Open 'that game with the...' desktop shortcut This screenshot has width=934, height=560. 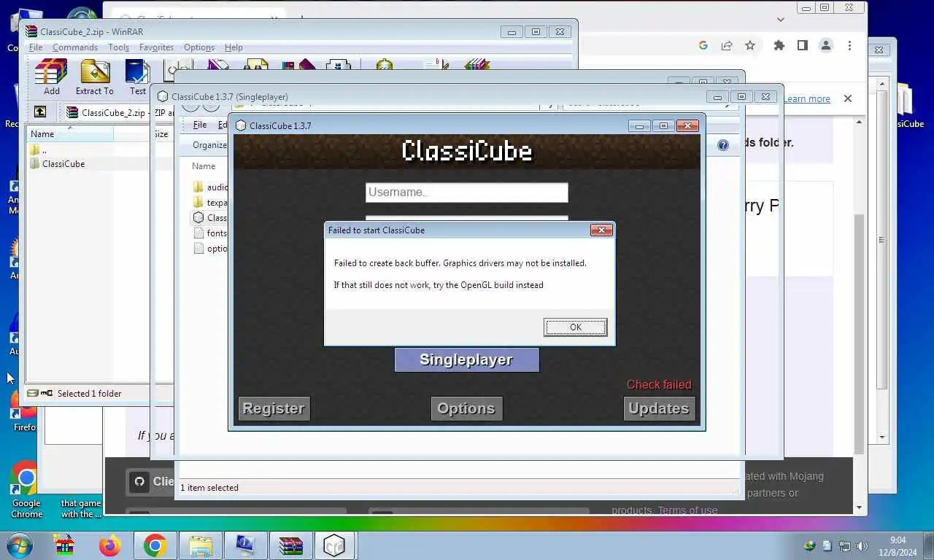(x=80, y=508)
